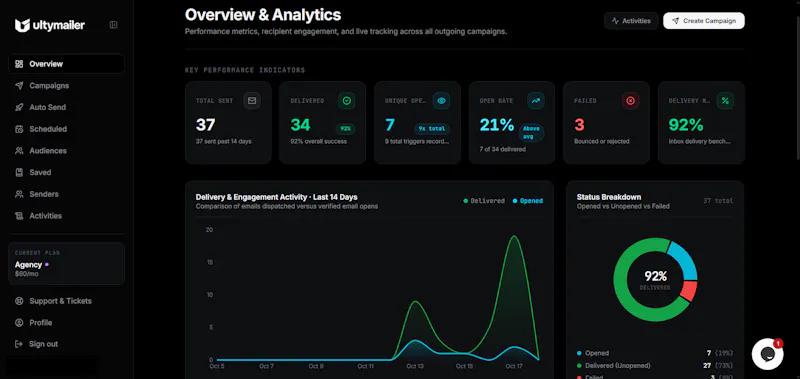800x379 pixels.
Task: Click the Auto Send rocket icon
Action: click(19, 108)
